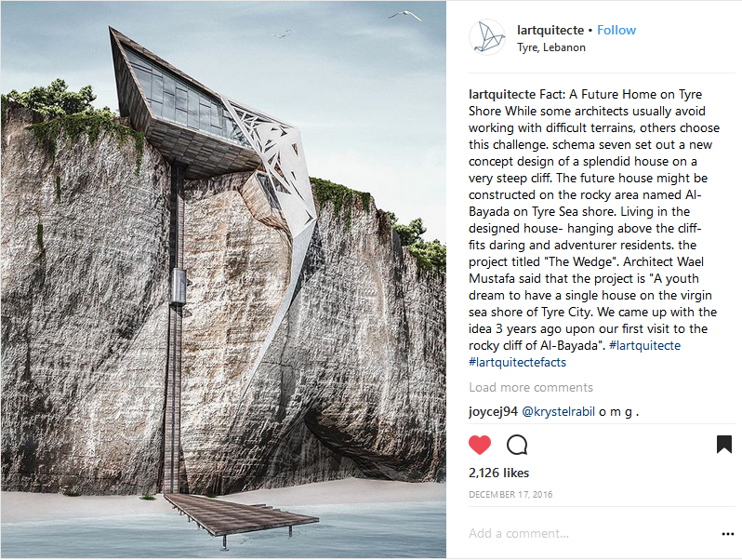The width and height of the screenshot is (742, 560).
Task: Open comments with speech bubble icon
Action: (x=517, y=445)
